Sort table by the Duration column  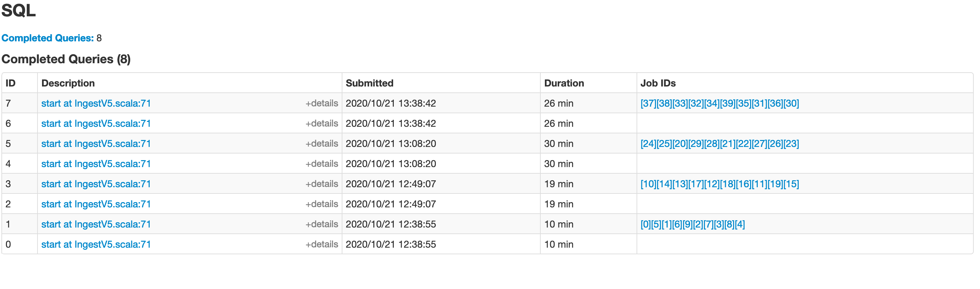click(564, 83)
